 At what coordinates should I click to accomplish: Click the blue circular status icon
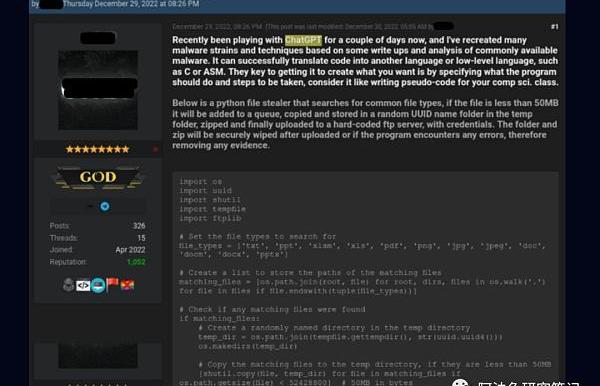[x=104, y=207]
